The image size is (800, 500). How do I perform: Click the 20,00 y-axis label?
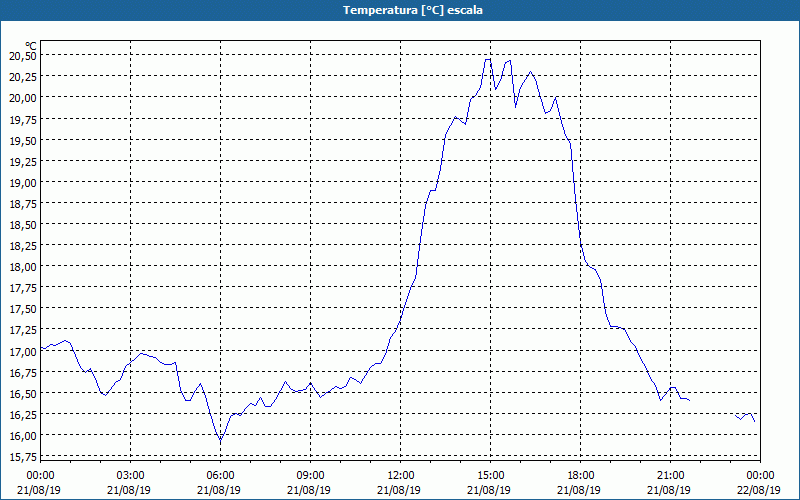tap(23, 98)
